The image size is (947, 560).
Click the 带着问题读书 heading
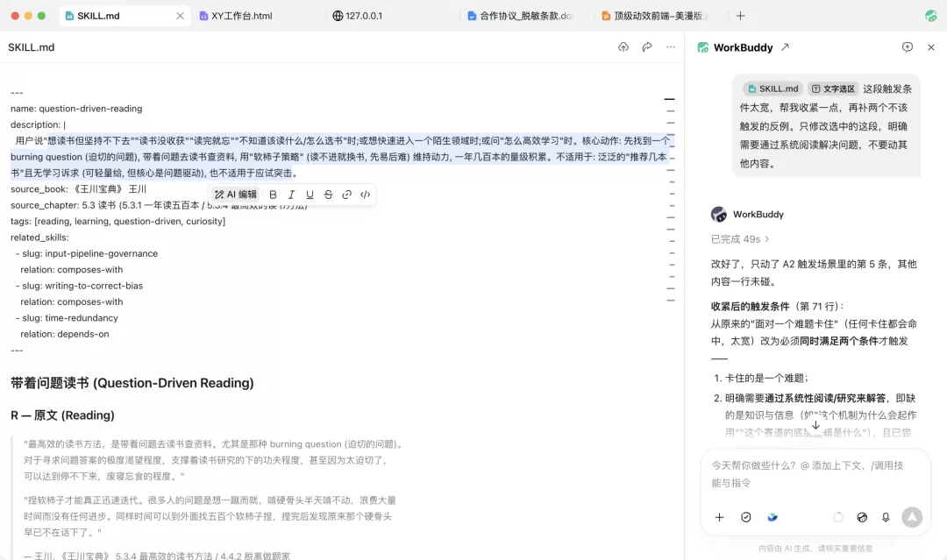(132, 383)
